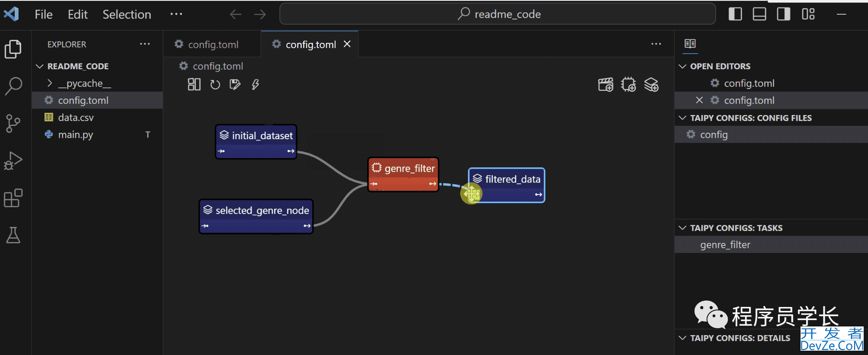
Task: Select the filtered_data data node
Action: [506, 185]
